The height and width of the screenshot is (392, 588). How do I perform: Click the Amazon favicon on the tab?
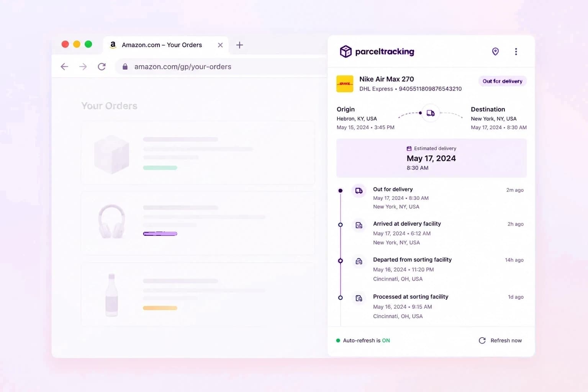113,45
